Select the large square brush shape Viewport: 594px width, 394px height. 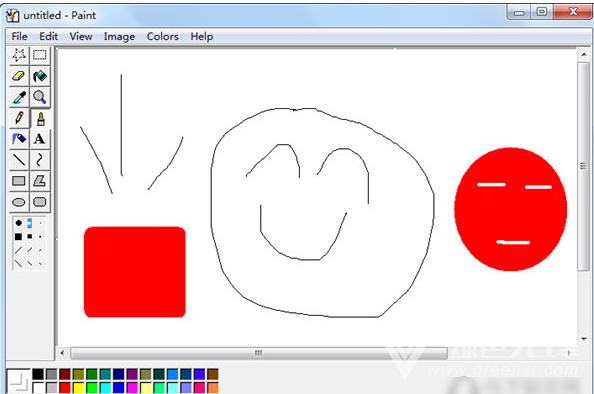(x=18, y=236)
